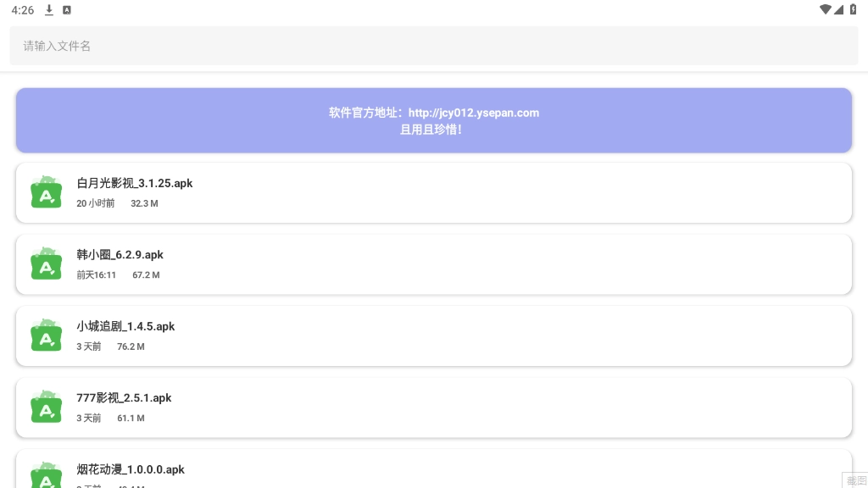Tap the battery icon in status bar
Image resolution: width=868 pixels, height=488 pixels.
pos(853,10)
